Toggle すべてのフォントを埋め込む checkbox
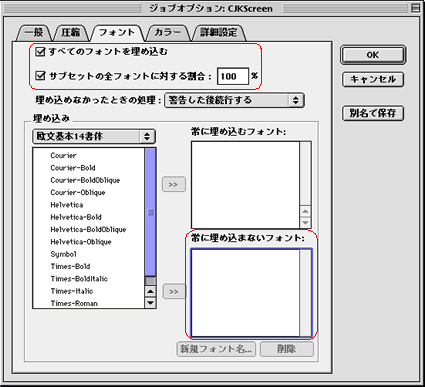The image size is (425, 387). [x=40, y=51]
